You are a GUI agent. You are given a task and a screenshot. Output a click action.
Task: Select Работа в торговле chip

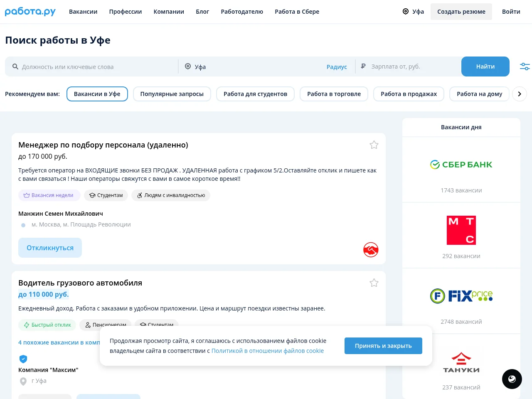(x=334, y=94)
